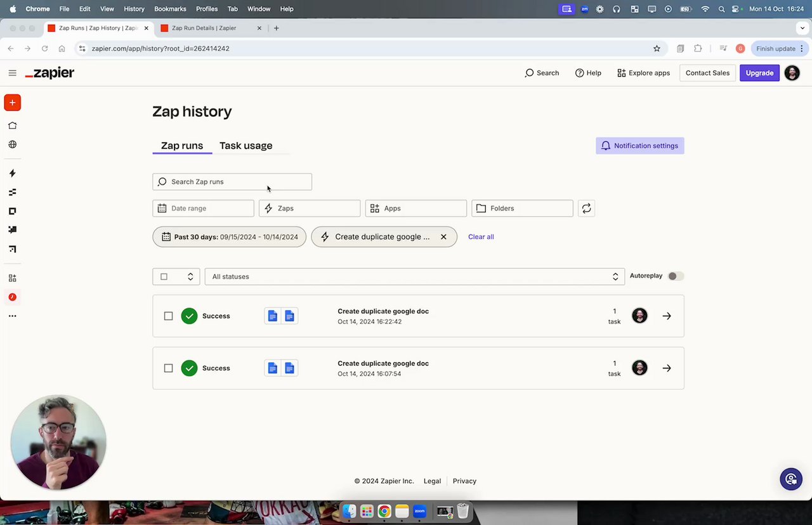This screenshot has height=525, width=812.
Task: Open a new Chrome tab with plus
Action: point(276,28)
